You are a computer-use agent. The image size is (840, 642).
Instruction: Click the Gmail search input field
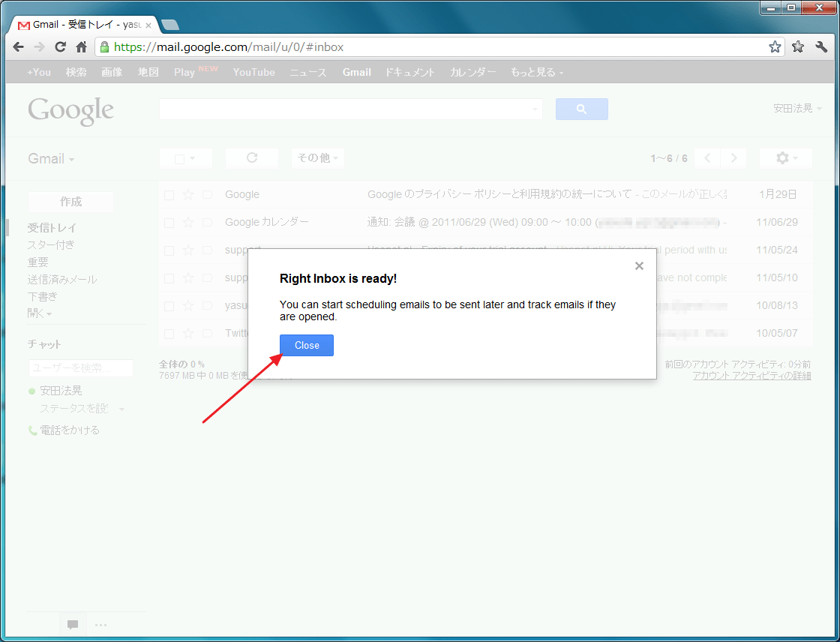click(345, 109)
